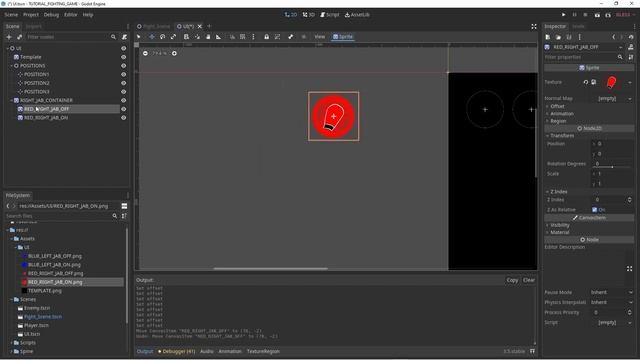Switch to the Script workspace

(329, 15)
